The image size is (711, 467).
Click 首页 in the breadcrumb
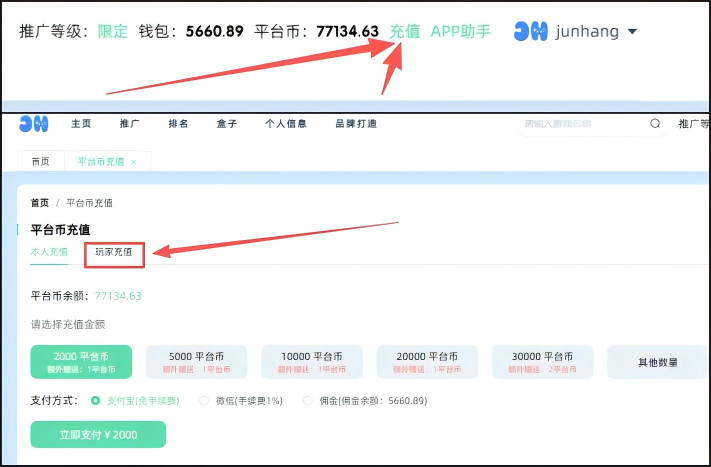pyautogui.click(x=39, y=203)
